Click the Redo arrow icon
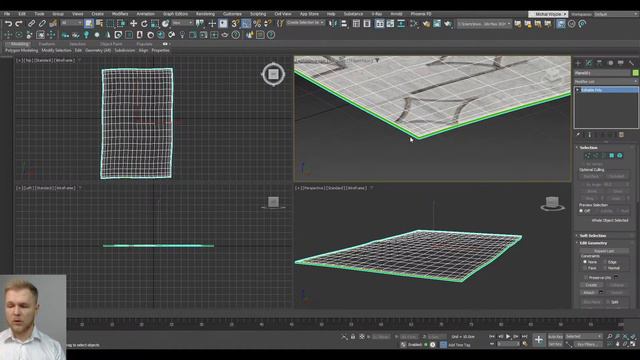 [x=18, y=24]
